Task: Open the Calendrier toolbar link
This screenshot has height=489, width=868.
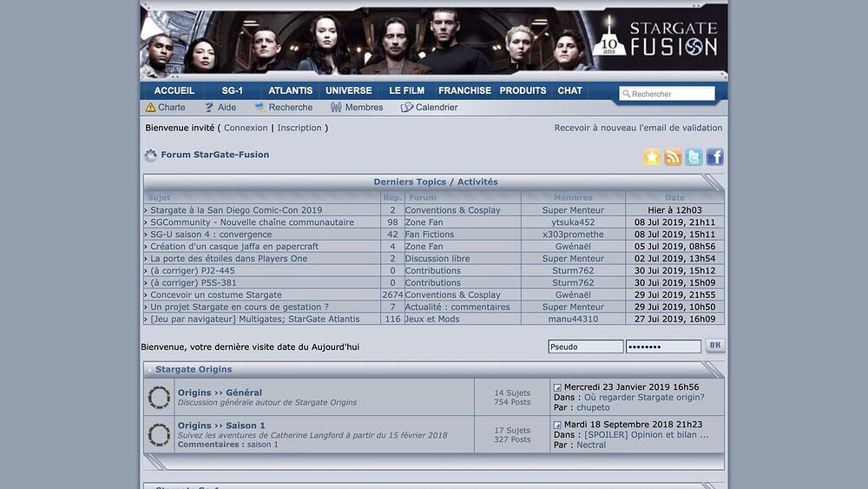Action: coord(430,108)
